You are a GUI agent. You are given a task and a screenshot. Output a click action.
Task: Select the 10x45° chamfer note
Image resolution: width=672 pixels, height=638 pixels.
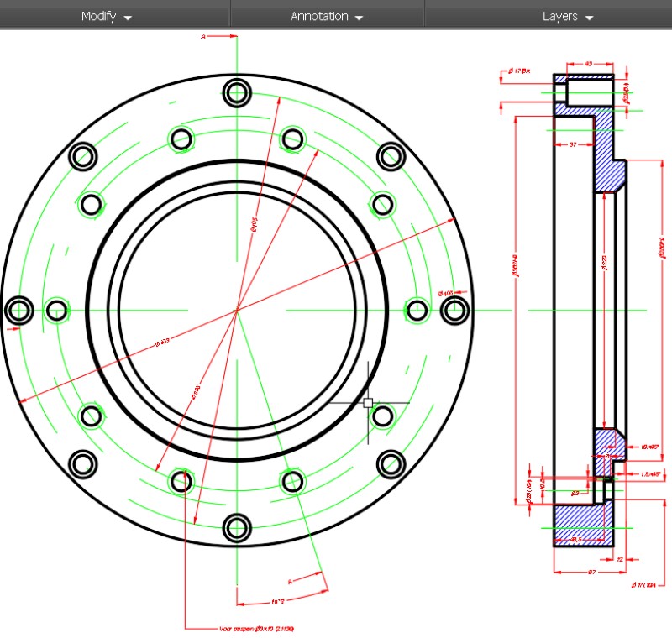(649, 447)
